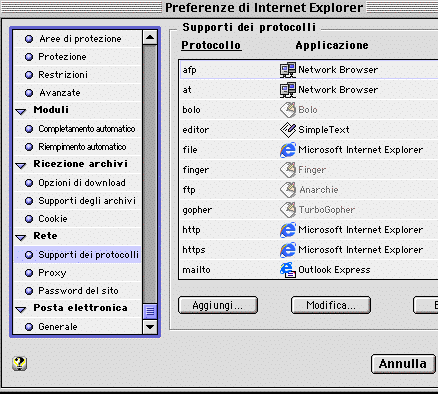Open Riempimento automatico preferences
This screenshot has height=394, width=438.
78,147
